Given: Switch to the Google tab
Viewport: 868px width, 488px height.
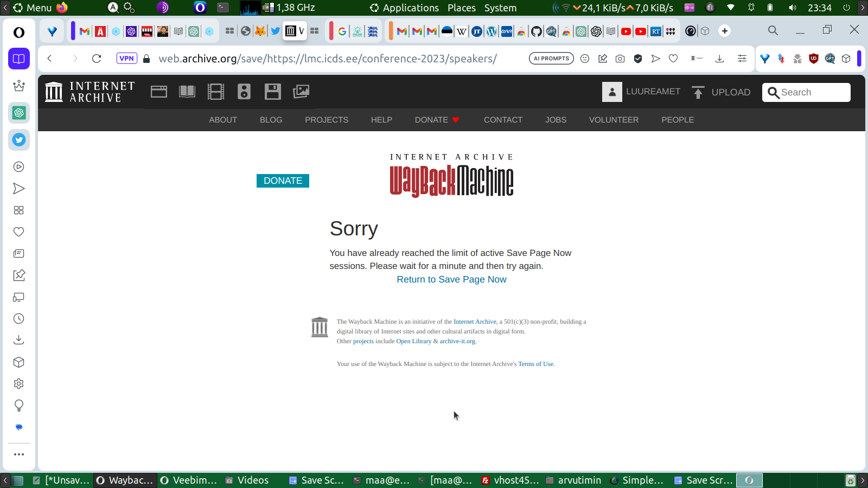Looking at the screenshot, I should coord(342,31).
